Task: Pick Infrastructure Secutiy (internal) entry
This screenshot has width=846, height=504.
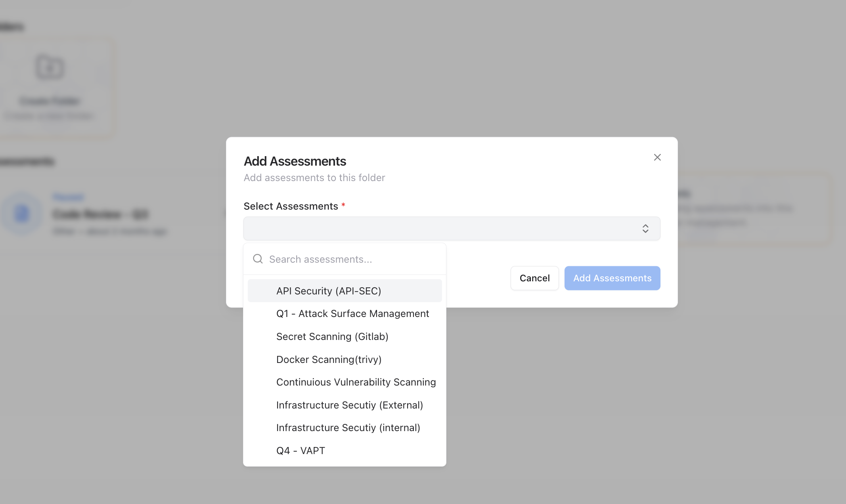Action: [348, 428]
